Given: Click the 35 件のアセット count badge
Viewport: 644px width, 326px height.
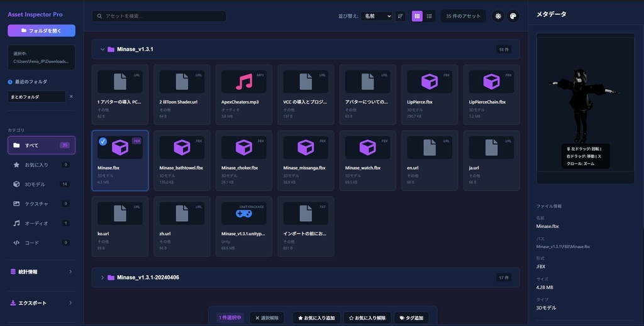Looking at the screenshot, I should coord(464,16).
